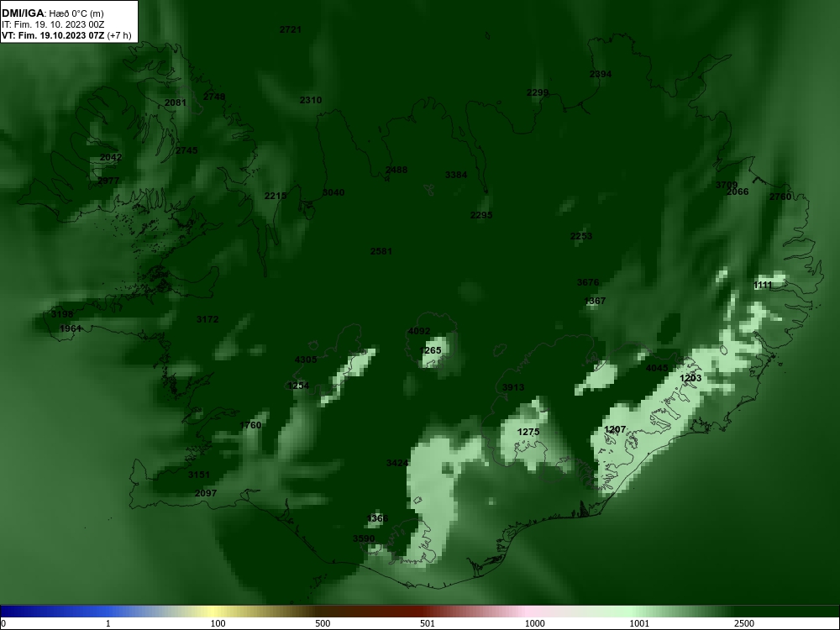Click the map value 2066
The height and width of the screenshot is (630, 840).
pos(738,192)
